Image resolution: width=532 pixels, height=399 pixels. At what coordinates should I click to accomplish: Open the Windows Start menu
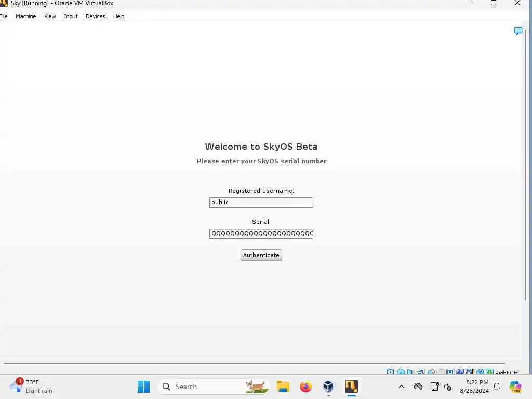pyautogui.click(x=143, y=387)
